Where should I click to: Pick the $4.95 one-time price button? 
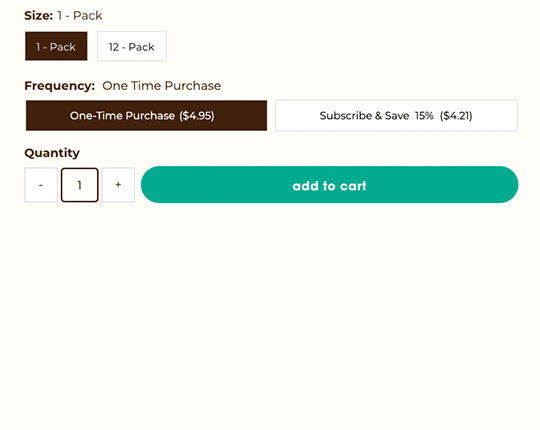pos(146,116)
